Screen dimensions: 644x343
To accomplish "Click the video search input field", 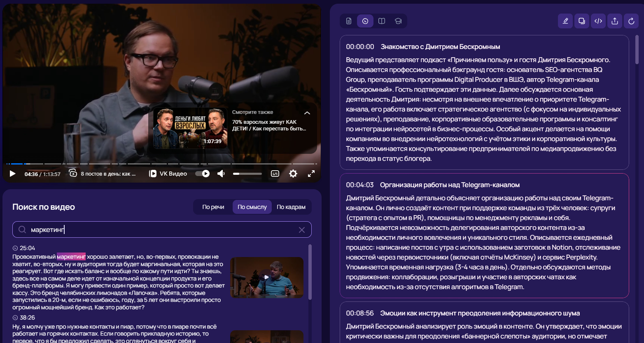I will click(162, 229).
